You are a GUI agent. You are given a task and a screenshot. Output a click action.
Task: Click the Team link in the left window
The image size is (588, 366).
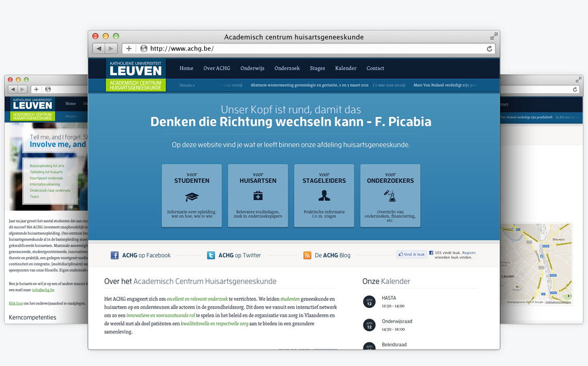pos(34,197)
